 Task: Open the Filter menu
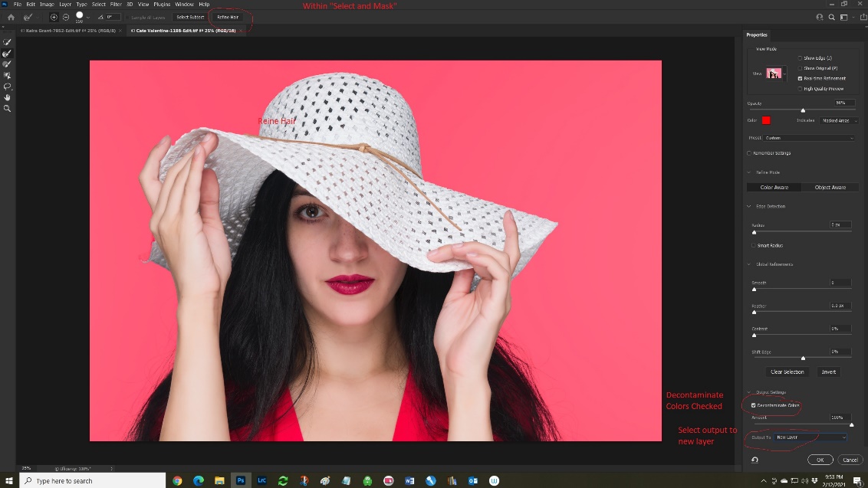(116, 5)
